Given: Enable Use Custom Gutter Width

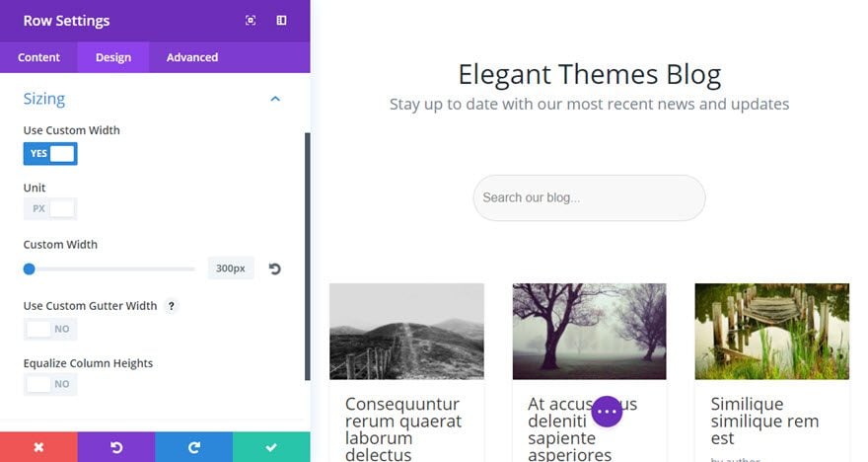Looking at the screenshot, I should [x=50, y=329].
